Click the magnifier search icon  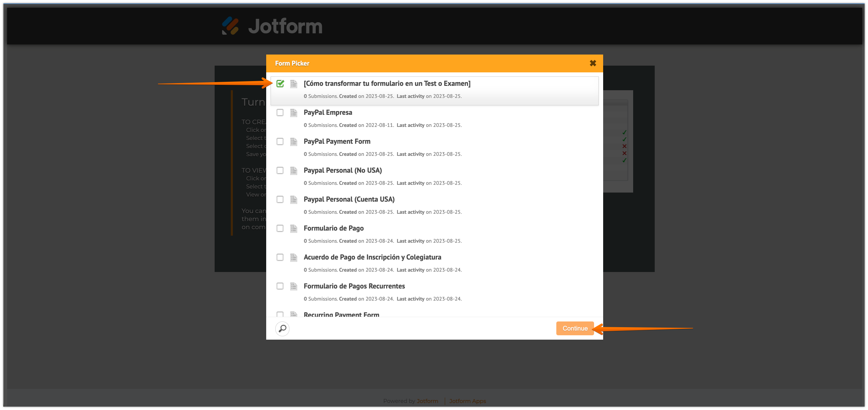(x=282, y=329)
